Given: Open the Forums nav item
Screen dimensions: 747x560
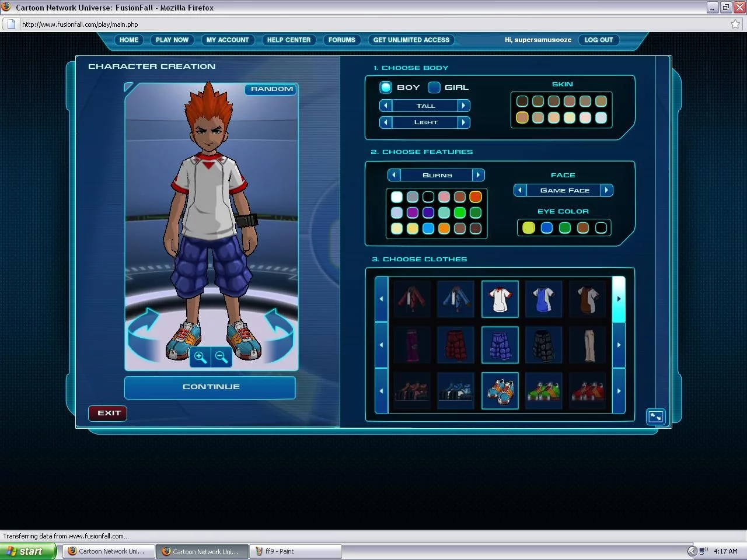Looking at the screenshot, I should click(x=341, y=40).
